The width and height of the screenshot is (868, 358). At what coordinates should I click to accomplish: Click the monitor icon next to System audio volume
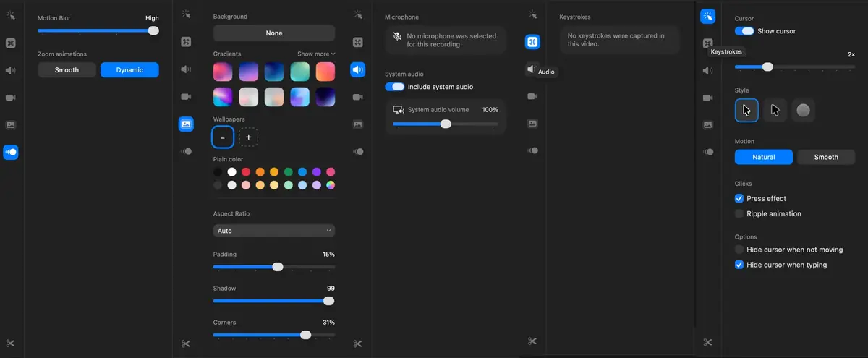tap(398, 110)
